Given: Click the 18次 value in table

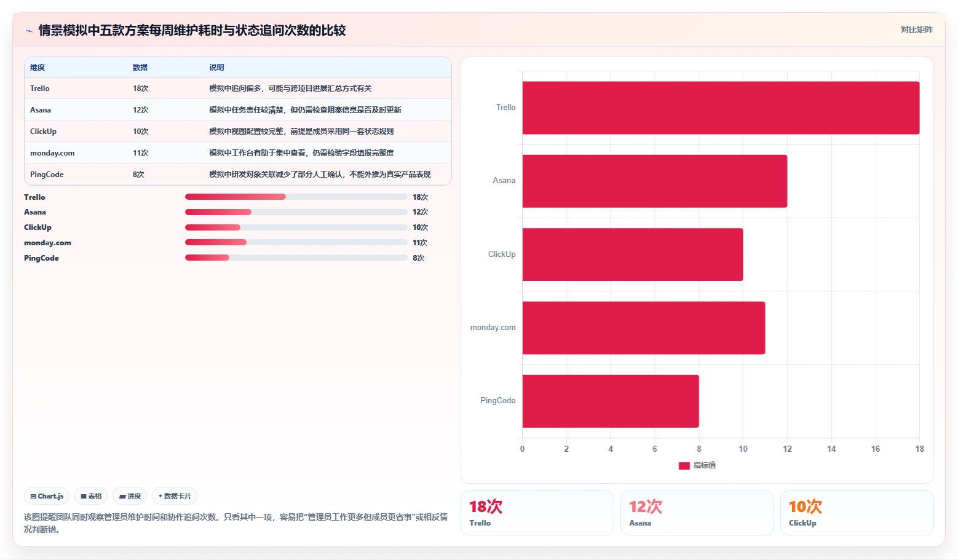Looking at the screenshot, I should point(141,89).
